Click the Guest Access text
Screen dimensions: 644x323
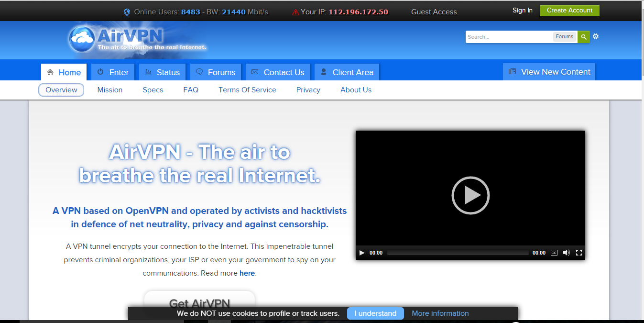[x=435, y=12]
